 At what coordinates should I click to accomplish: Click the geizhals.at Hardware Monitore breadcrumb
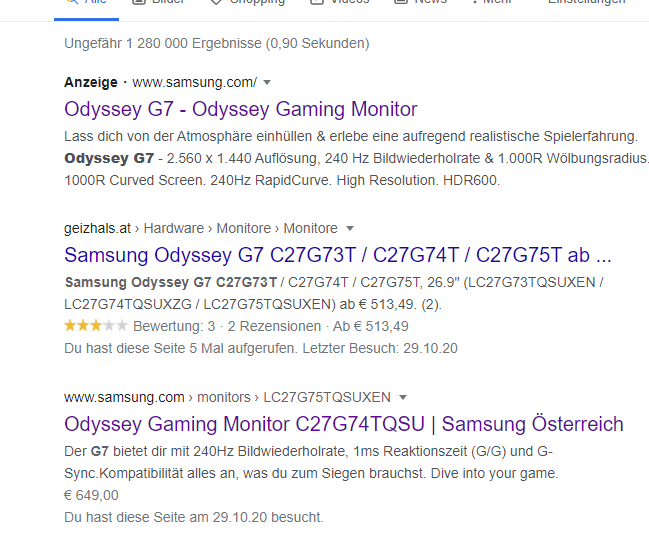coord(201,228)
